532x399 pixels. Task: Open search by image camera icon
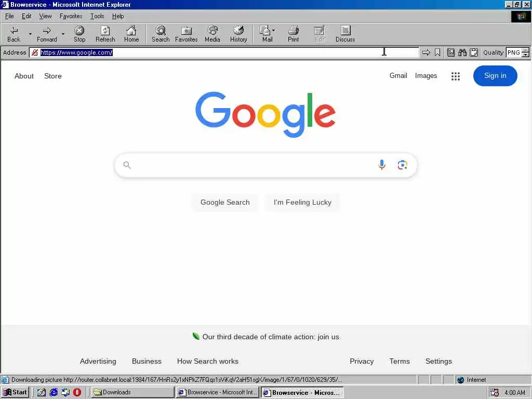click(x=403, y=165)
